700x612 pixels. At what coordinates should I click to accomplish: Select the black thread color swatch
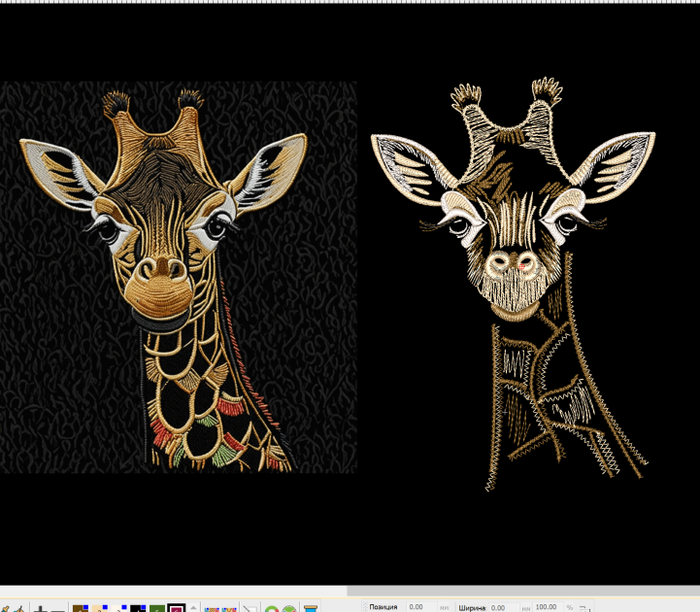[138, 608]
